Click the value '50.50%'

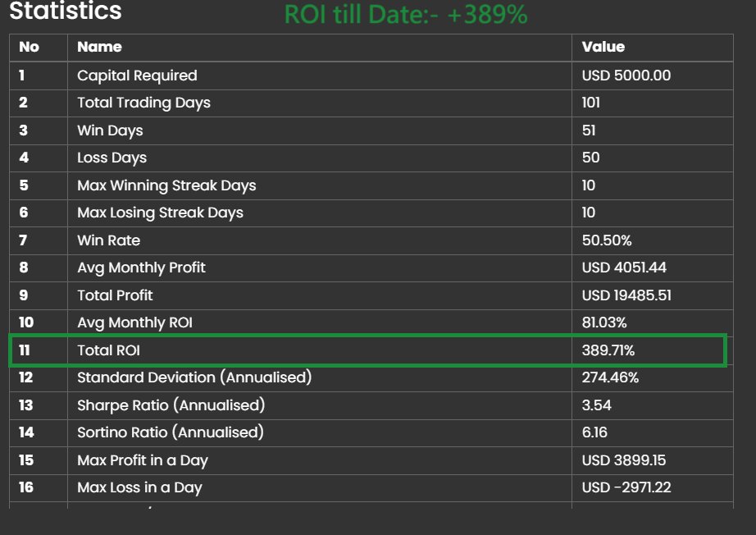[x=607, y=240]
